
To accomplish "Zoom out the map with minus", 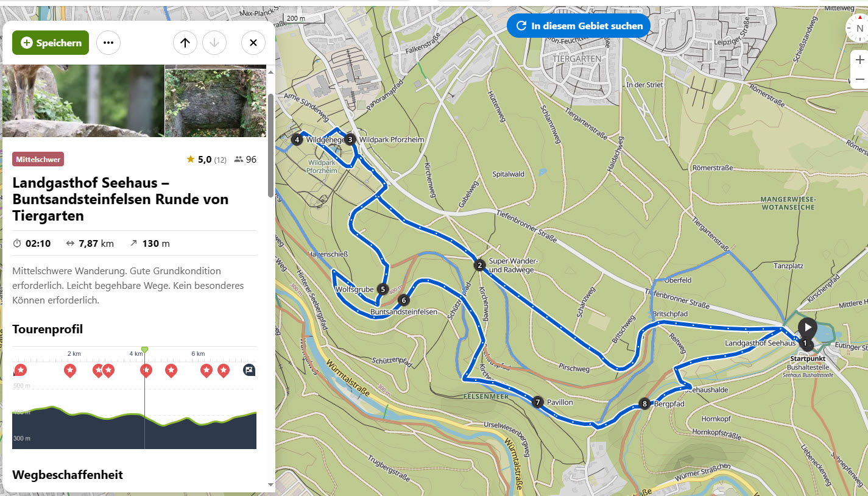I will [x=859, y=79].
